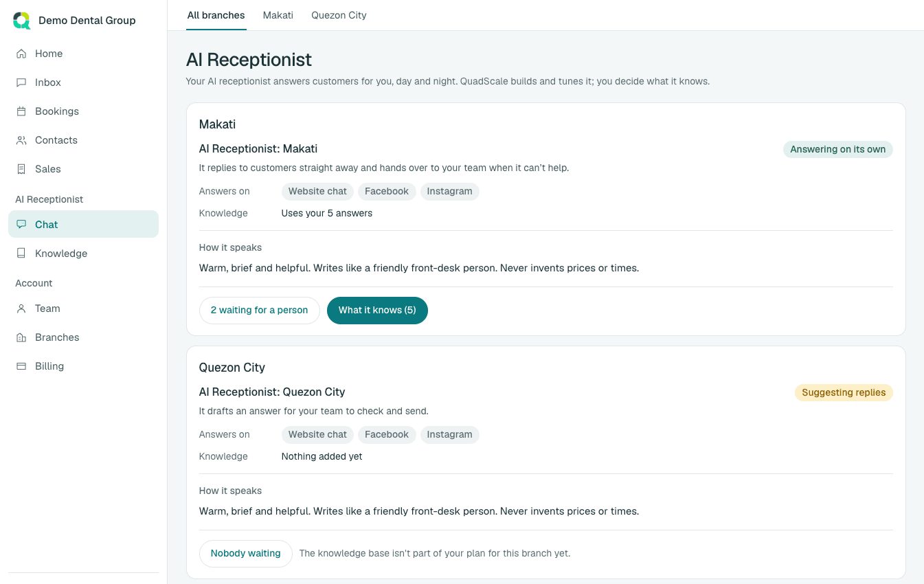View the Sales section
The height and width of the screenshot is (584, 924).
[83, 169]
